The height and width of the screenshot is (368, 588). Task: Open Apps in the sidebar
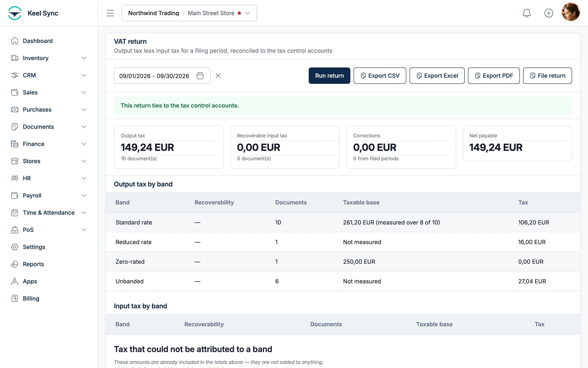(30, 281)
